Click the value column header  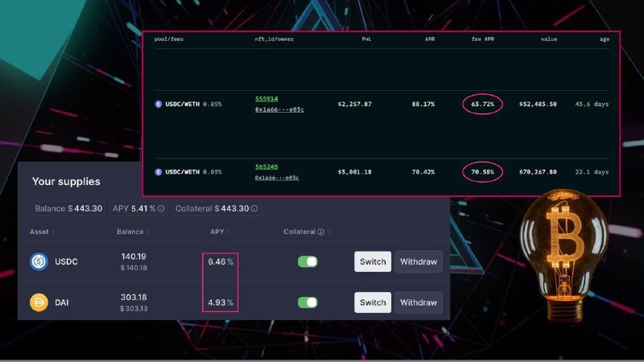(x=549, y=39)
